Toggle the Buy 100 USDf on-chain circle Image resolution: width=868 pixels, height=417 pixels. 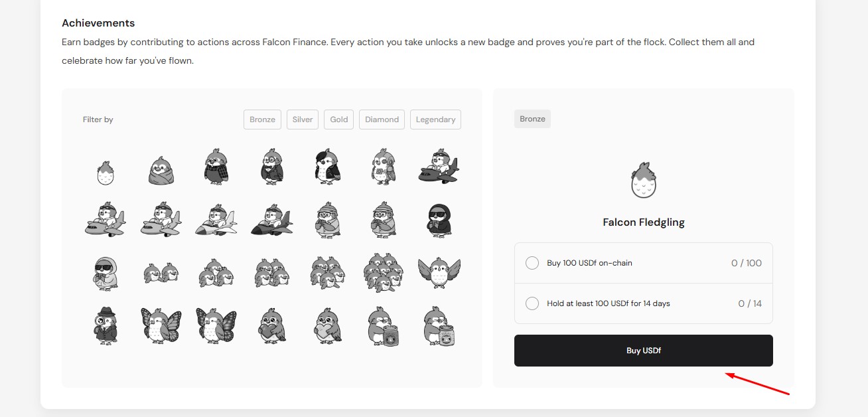(x=532, y=263)
